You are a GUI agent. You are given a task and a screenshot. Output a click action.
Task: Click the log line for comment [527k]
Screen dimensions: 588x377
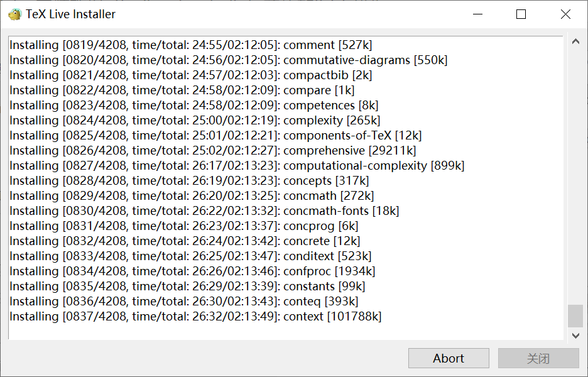(191, 45)
